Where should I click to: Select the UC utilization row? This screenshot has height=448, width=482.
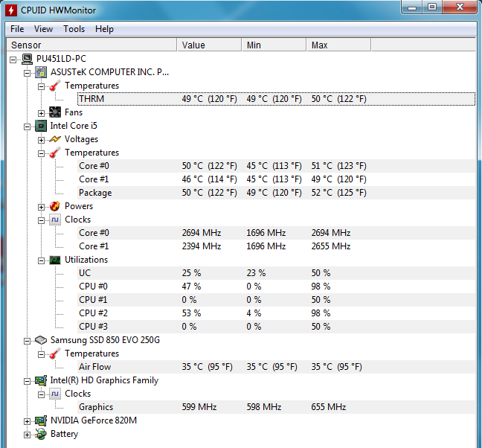(276, 273)
